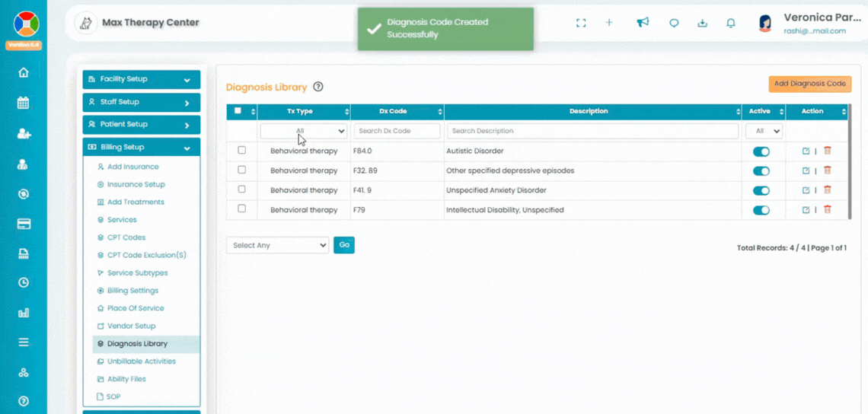This screenshot has height=414, width=868.
Task: Click the fullscreen icon in top bar
Action: [581, 23]
